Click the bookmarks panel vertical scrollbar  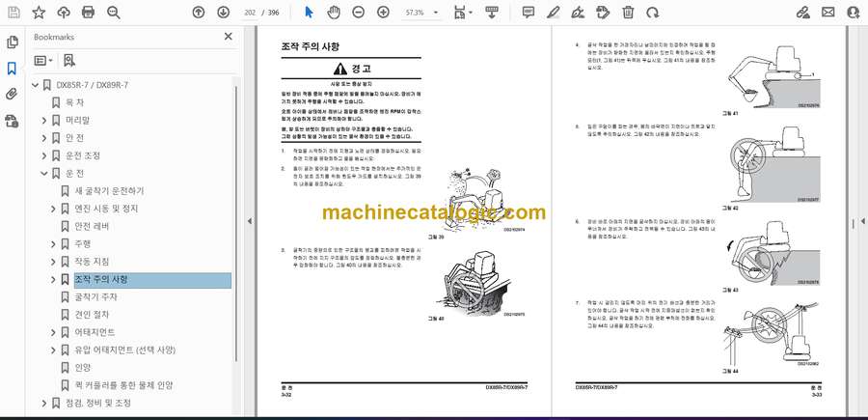236,222
